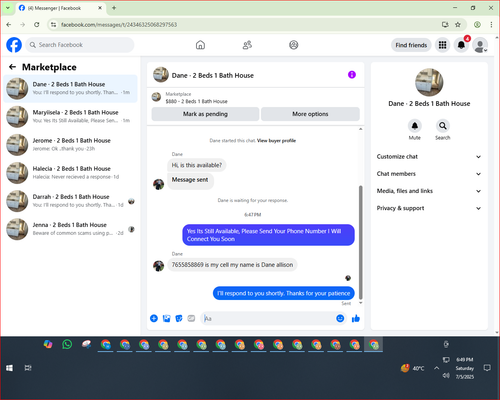This screenshot has height=400, width=500.
Task: Open the Groups icon in top navigation
Action: [x=294, y=45]
